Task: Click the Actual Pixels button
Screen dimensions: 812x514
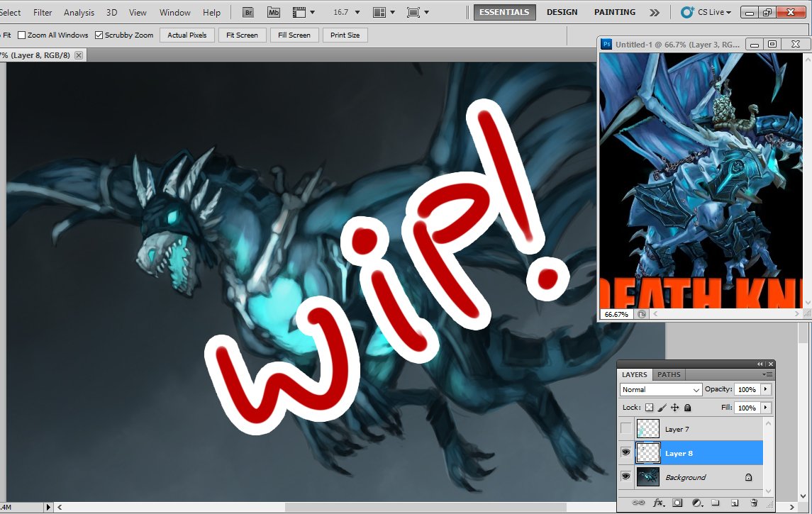Action: pyautogui.click(x=187, y=35)
